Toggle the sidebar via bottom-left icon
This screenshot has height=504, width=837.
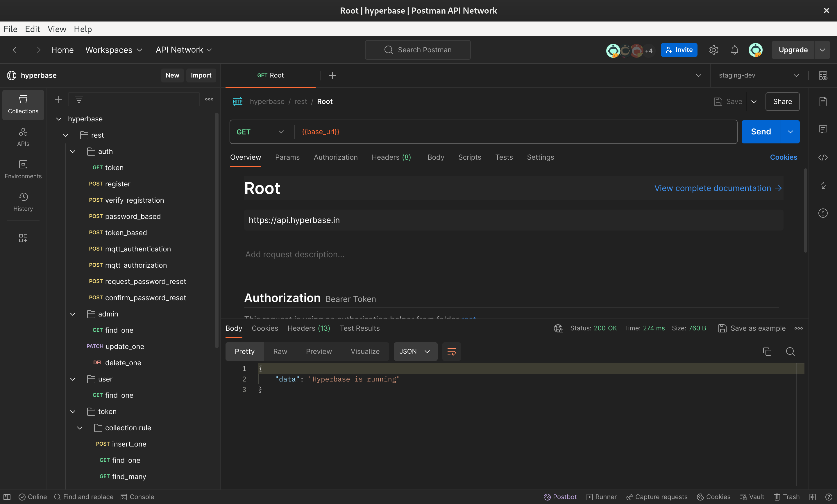point(7,496)
